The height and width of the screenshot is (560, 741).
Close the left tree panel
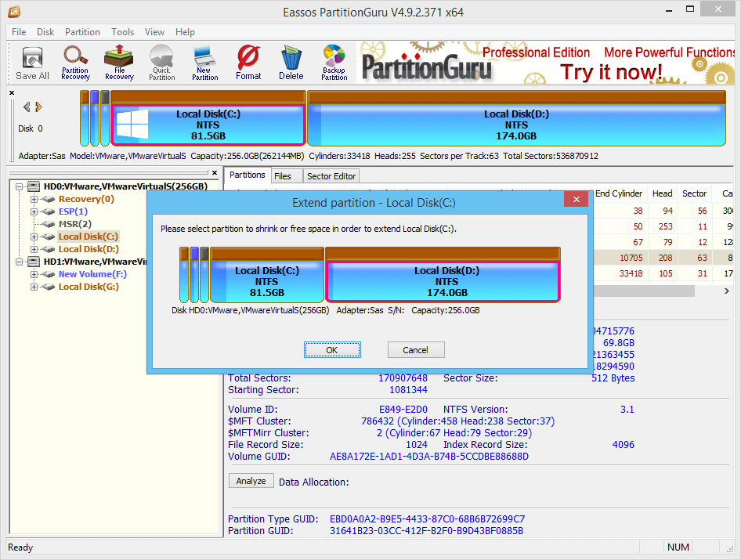coord(215,173)
